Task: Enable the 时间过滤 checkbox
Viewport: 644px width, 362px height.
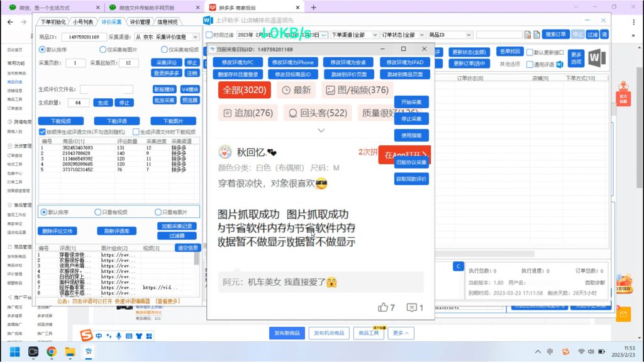Action: (x=209, y=35)
